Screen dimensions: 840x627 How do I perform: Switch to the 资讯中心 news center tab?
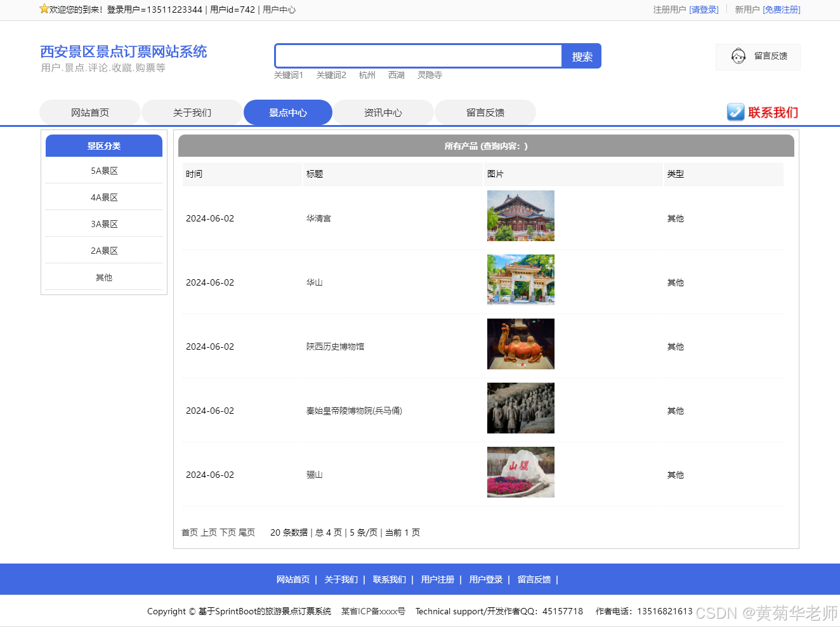[x=383, y=112]
